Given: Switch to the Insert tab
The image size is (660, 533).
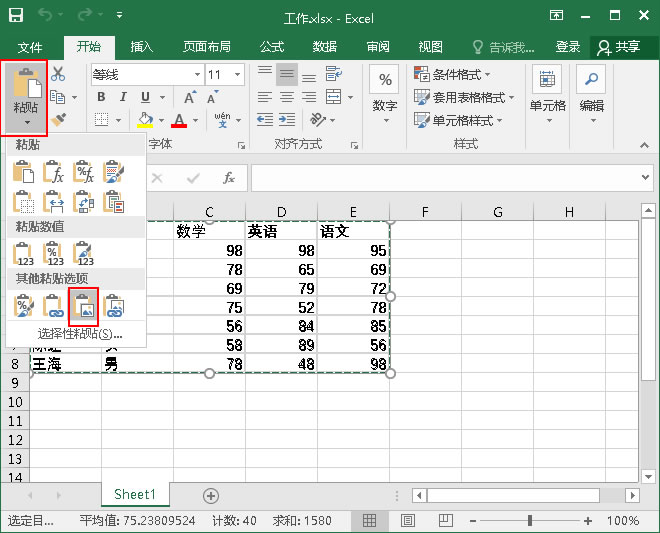Looking at the screenshot, I should point(142,47).
